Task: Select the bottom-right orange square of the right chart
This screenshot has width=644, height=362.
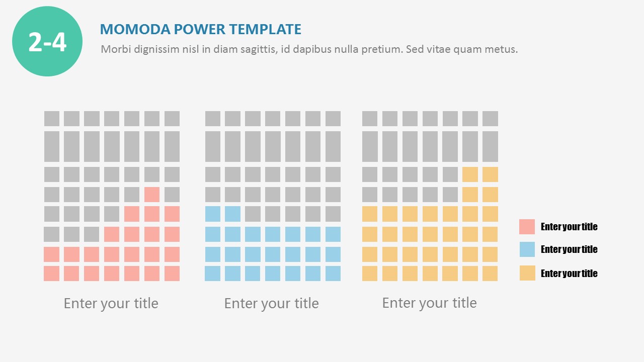Action: click(x=490, y=274)
